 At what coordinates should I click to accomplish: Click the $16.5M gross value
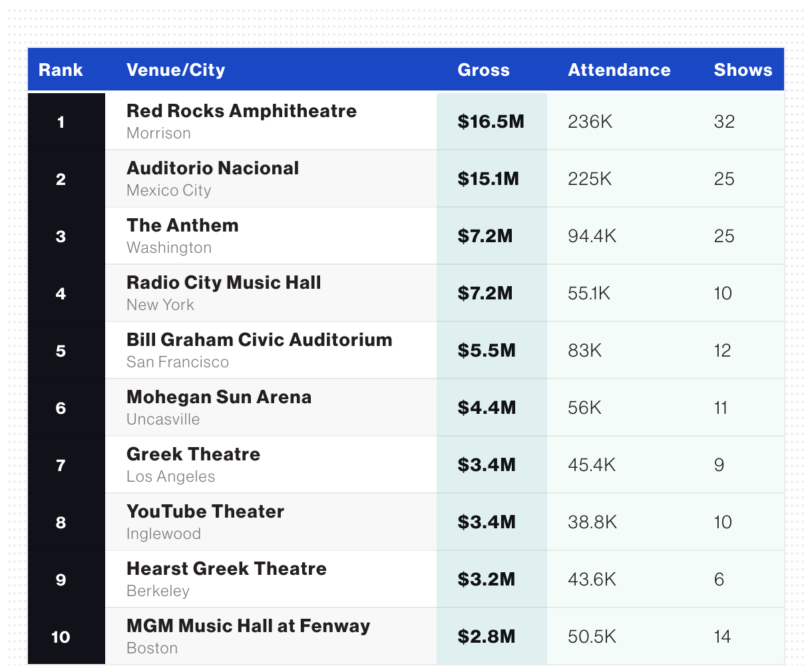pos(491,122)
